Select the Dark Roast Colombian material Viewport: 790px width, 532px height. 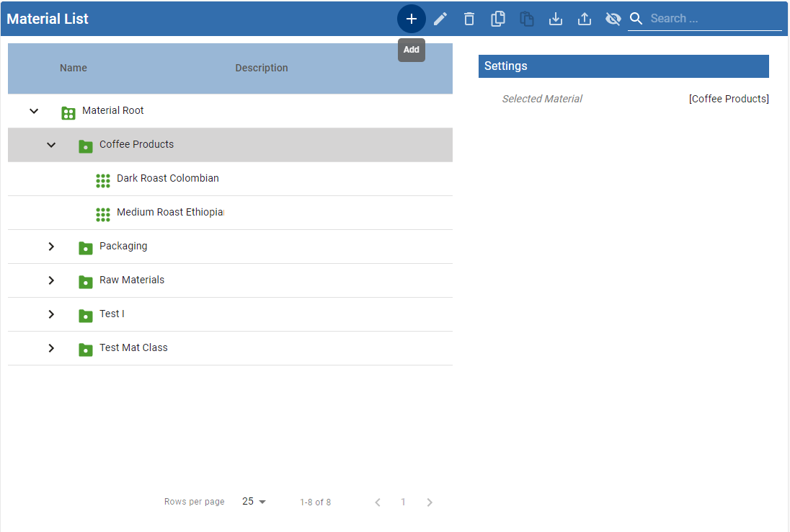point(167,179)
